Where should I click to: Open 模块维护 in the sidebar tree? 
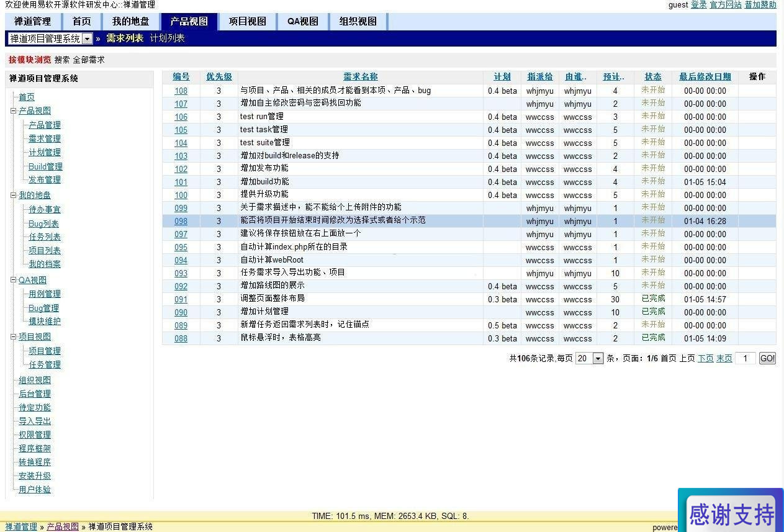[x=45, y=322]
